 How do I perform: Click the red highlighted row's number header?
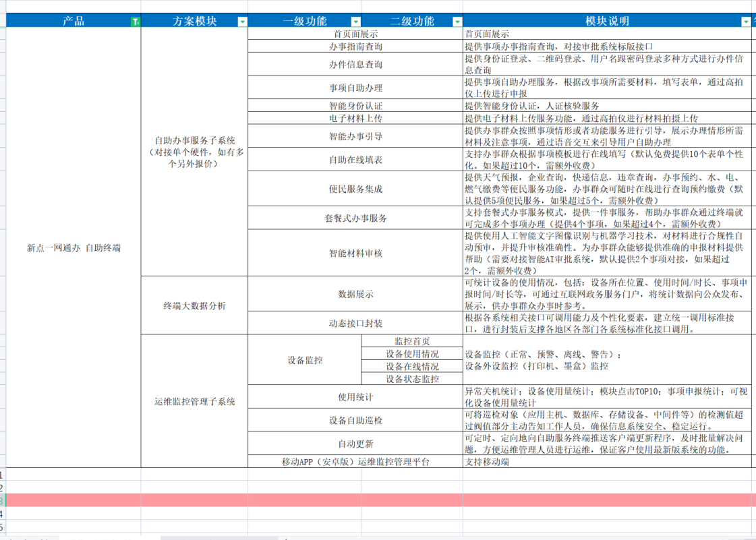pyautogui.click(x=4, y=501)
